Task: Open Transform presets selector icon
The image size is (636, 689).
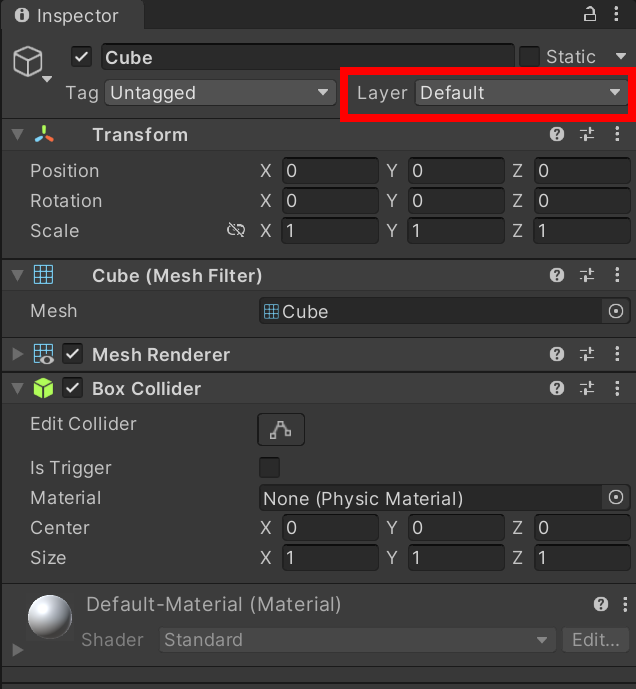Action: pos(587,134)
